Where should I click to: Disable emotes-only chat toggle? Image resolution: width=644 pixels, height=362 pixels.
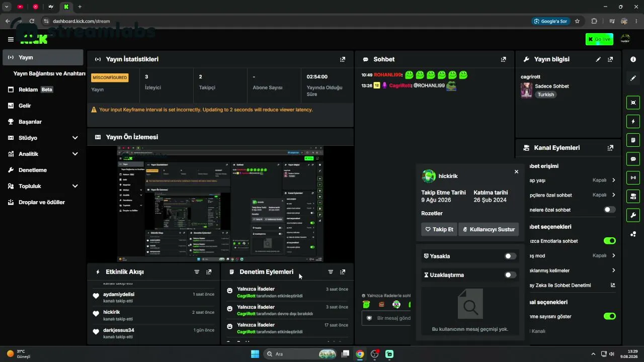609,241
